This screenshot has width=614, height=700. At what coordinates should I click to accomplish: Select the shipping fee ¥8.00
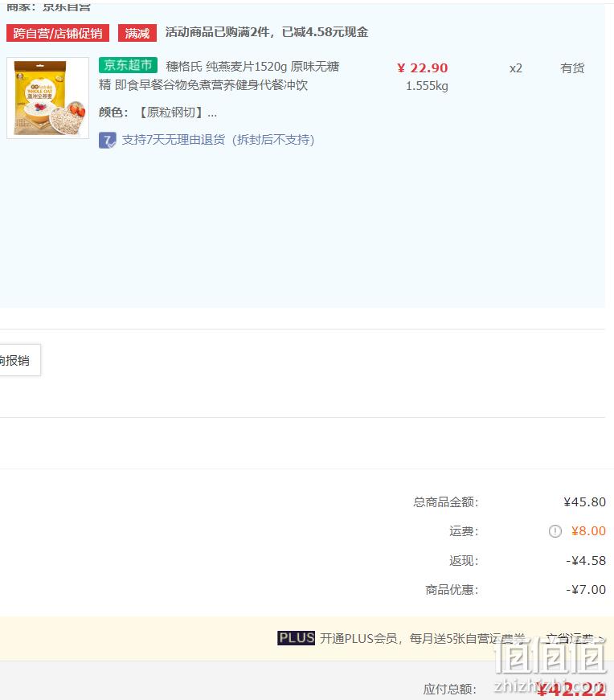pos(588,530)
